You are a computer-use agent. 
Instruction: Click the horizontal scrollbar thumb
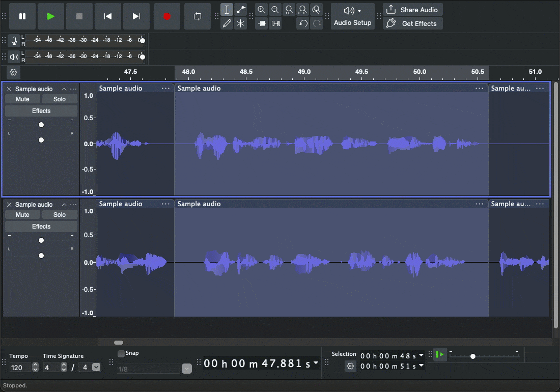(119, 343)
